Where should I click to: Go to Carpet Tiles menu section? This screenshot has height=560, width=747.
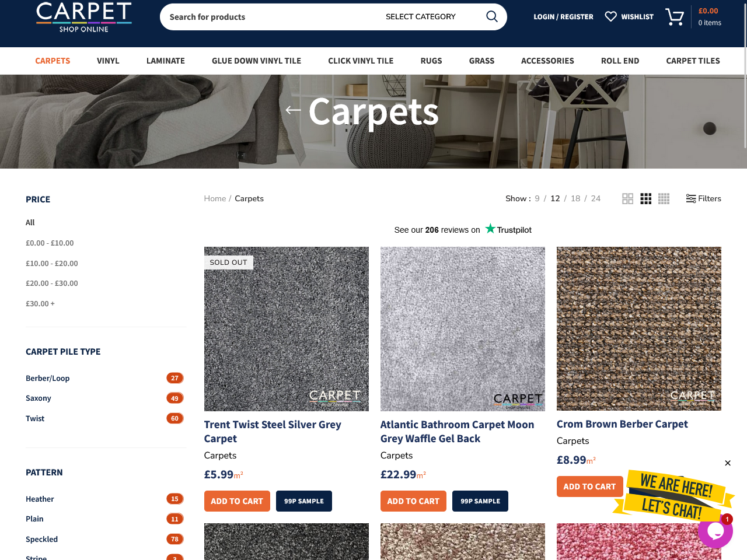click(x=693, y=61)
